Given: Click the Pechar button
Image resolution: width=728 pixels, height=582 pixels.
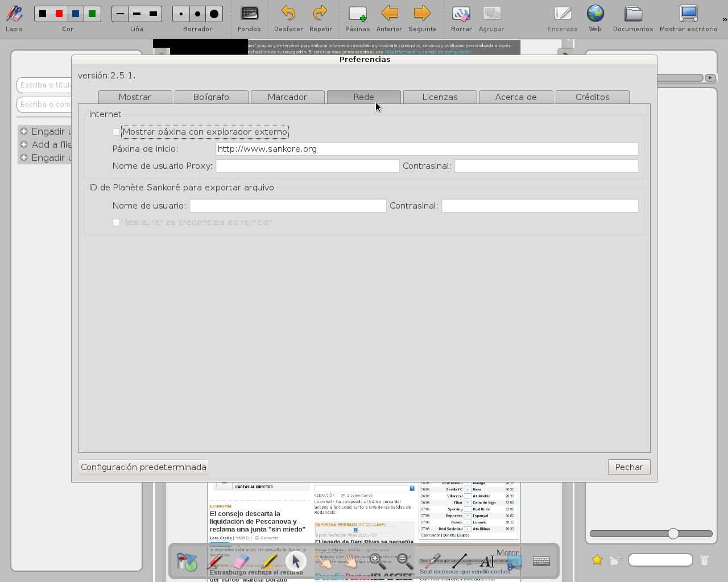Looking at the screenshot, I should coord(628,467).
